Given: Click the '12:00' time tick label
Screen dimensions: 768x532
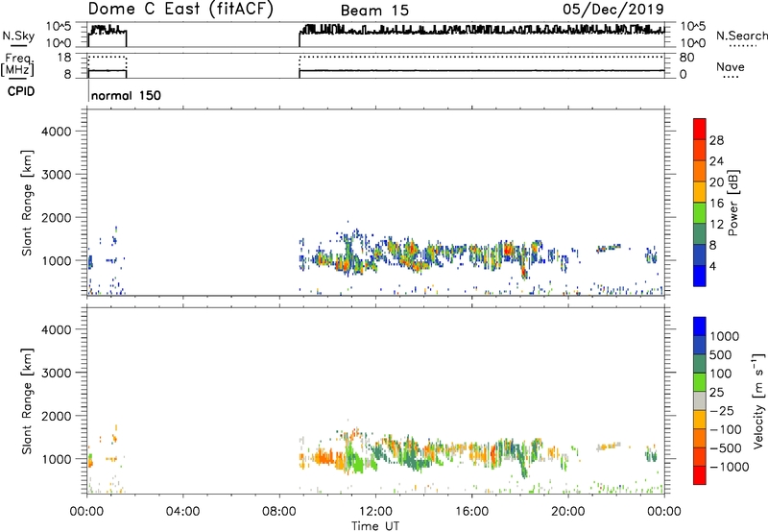Looking at the screenshot, I should [x=375, y=512].
